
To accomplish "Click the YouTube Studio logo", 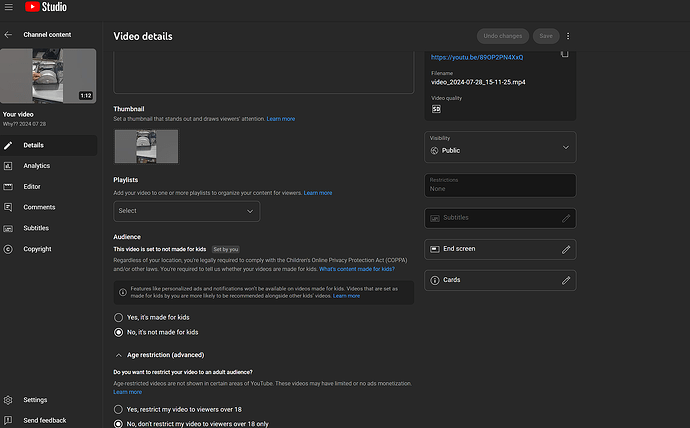I will (x=46, y=7).
